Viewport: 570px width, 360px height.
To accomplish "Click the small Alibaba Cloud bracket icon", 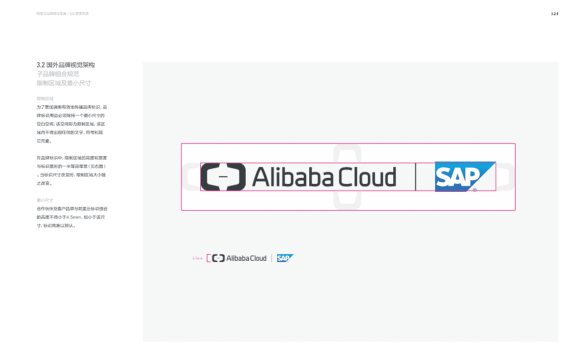I will [x=218, y=258].
